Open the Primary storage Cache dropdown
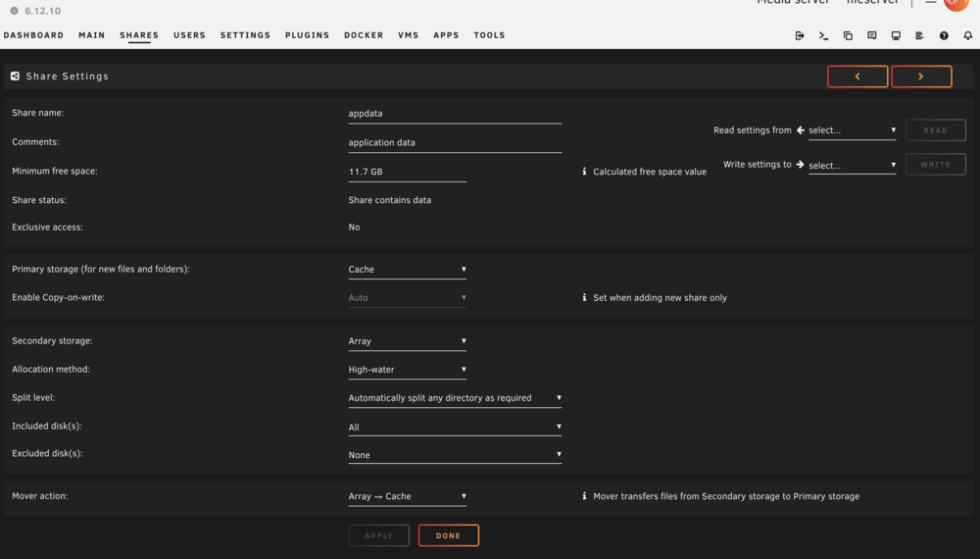This screenshot has height=559, width=980. [407, 270]
